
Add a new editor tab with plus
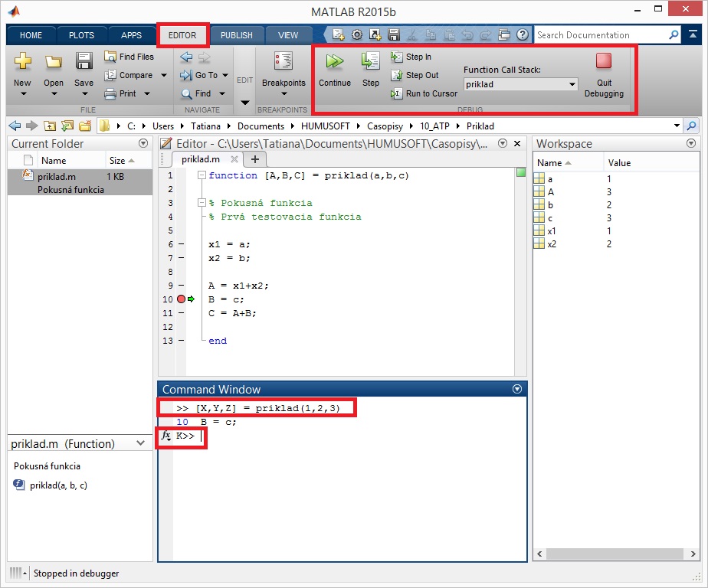point(255,159)
